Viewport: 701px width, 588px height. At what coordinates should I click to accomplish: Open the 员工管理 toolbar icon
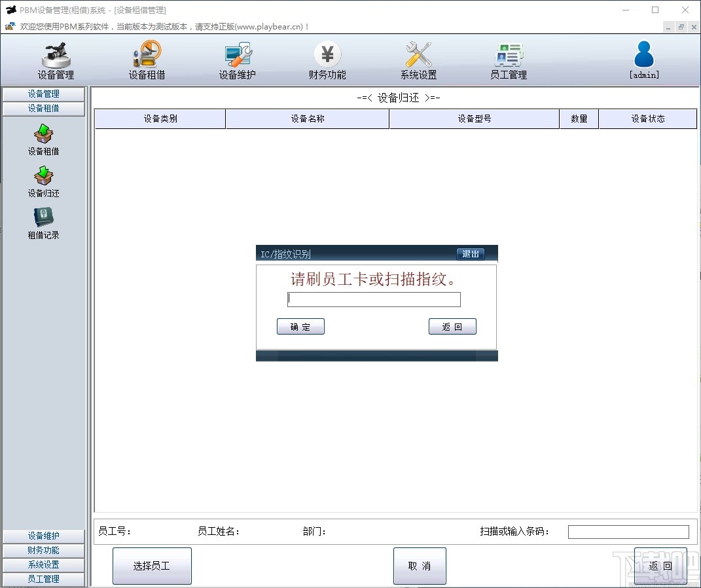click(x=509, y=59)
